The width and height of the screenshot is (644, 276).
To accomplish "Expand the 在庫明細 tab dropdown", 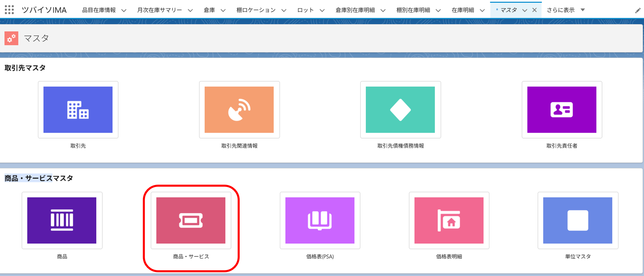I will coord(482,10).
